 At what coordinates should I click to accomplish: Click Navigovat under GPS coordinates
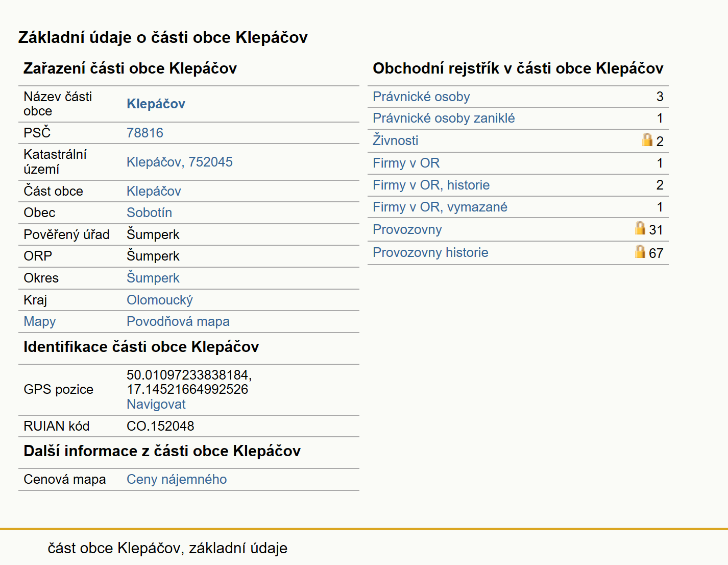click(x=156, y=404)
